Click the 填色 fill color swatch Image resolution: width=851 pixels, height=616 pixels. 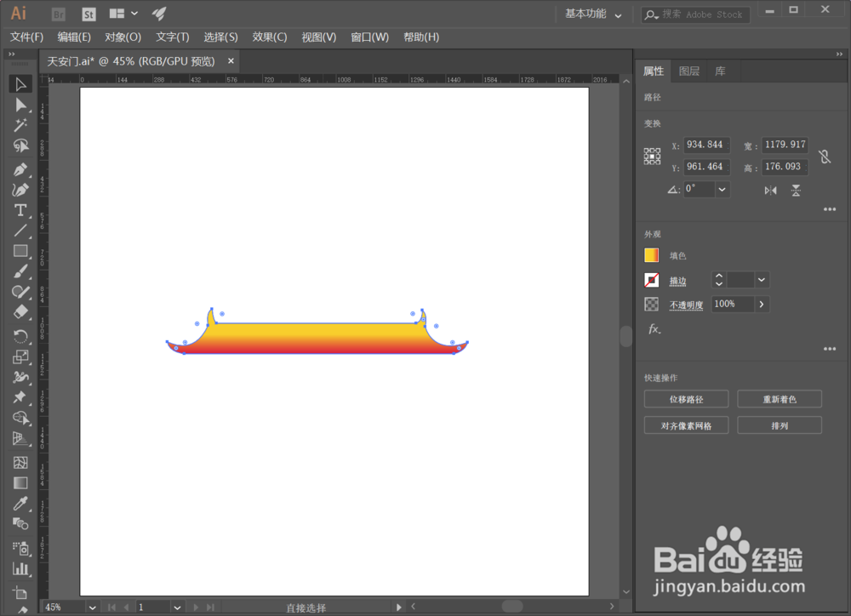click(x=651, y=254)
